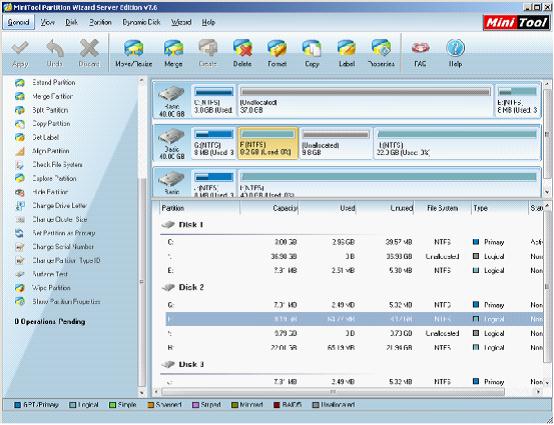Image resolution: width=554 pixels, height=425 pixels.
Task: Choose Change Drive Letter in sidebar
Action: [x=59, y=206]
